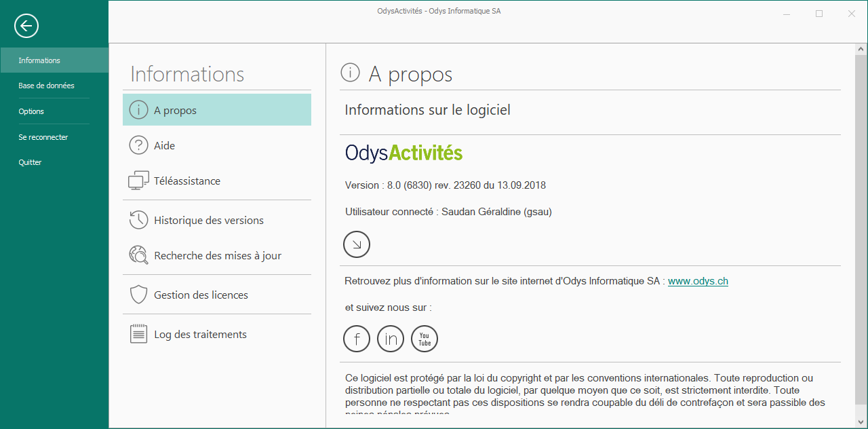Click the Log des traitements notepad icon
This screenshot has width=868, height=429.
click(x=138, y=334)
